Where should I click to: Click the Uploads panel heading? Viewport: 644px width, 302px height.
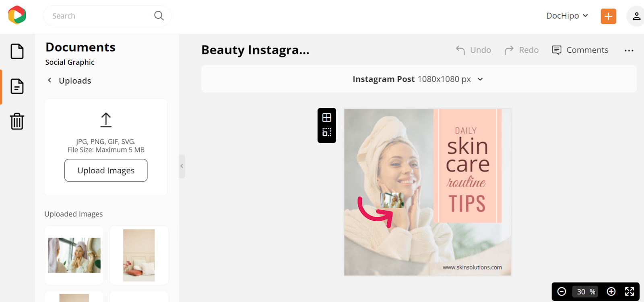75,81
